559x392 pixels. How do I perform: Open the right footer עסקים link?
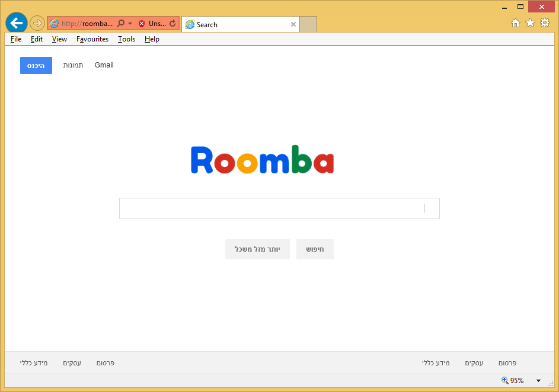pyautogui.click(x=474, y=363)
